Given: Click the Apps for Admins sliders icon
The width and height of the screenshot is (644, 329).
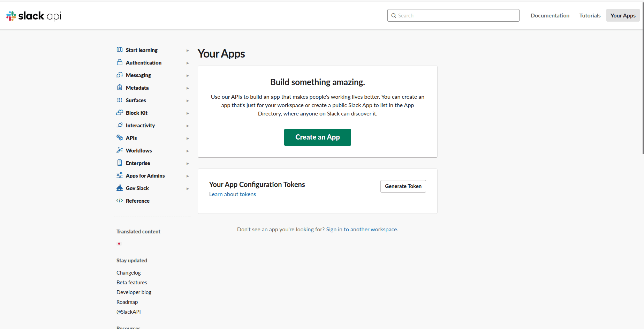Looking at the screenshot, I should (120, 175).
